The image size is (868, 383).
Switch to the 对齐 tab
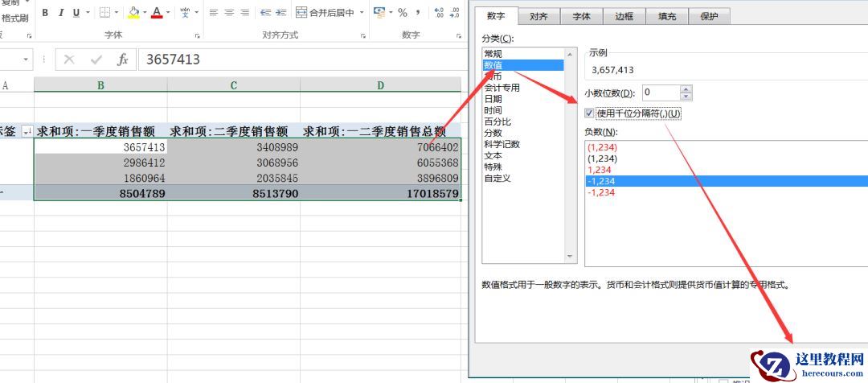539,17
